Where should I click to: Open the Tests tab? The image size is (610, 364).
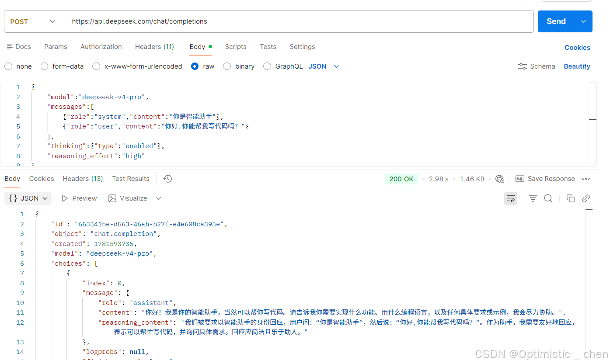[268, 47]
